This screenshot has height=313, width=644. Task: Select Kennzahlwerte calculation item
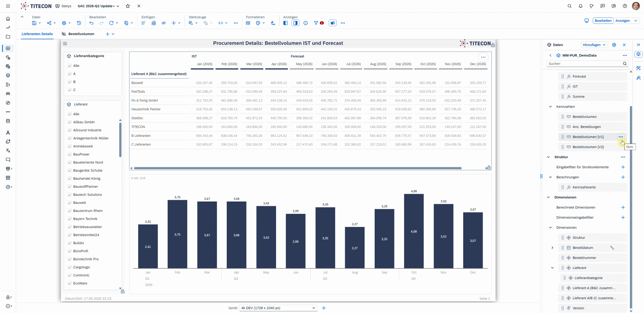tap(593, 187)
